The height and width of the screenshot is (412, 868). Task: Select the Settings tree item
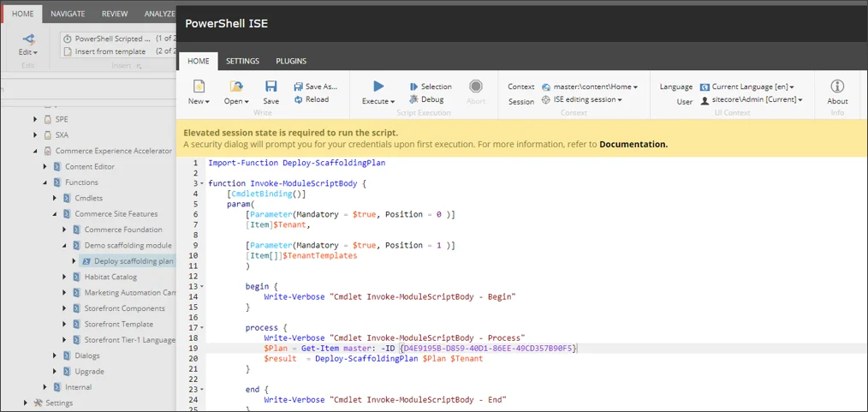[x=59, y=403]
